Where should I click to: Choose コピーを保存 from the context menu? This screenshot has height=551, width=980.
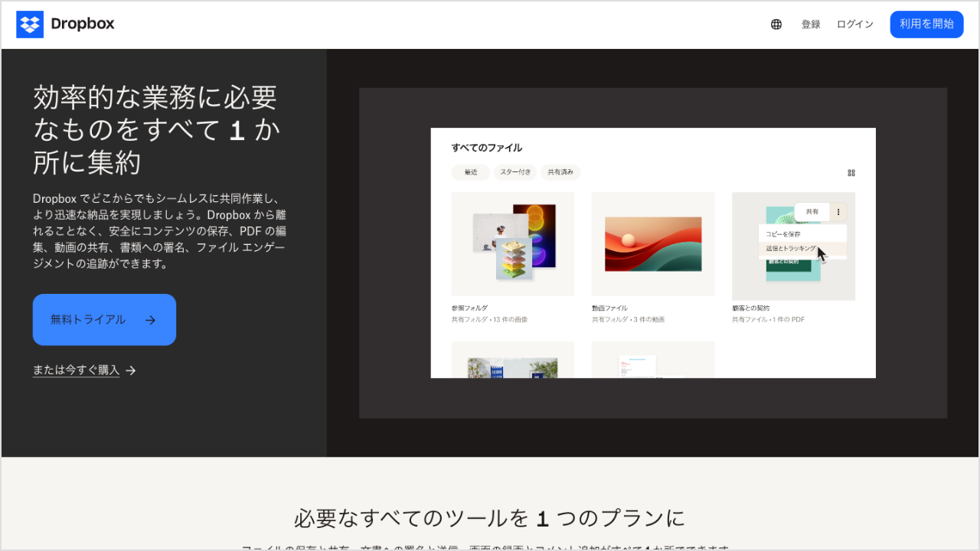[x=783, y=234]
